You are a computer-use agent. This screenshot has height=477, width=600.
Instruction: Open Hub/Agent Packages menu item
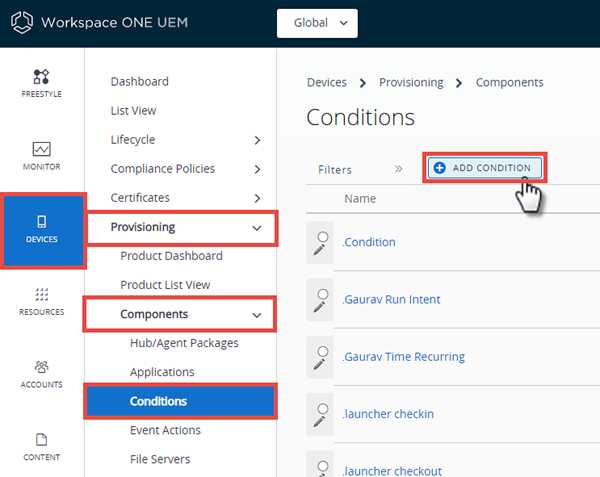(184, 343)
